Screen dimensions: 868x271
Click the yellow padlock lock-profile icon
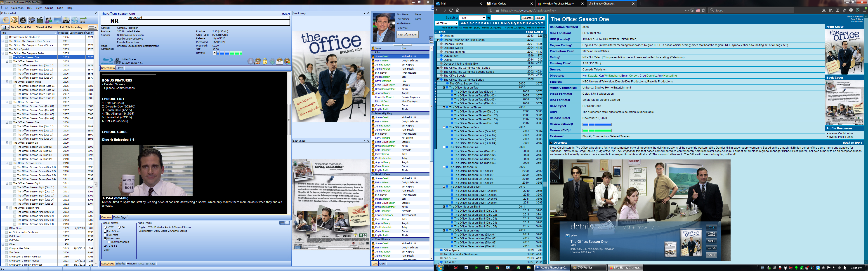265,61
